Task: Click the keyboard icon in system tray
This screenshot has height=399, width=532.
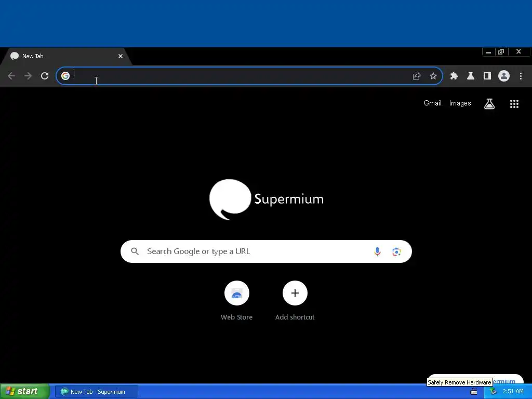Action: tap(474, 392)
